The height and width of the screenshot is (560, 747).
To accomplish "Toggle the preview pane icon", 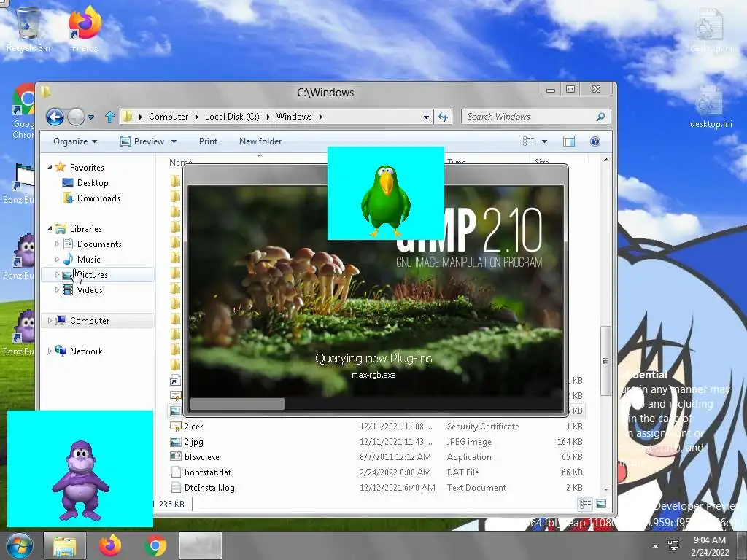I will 569,141.
